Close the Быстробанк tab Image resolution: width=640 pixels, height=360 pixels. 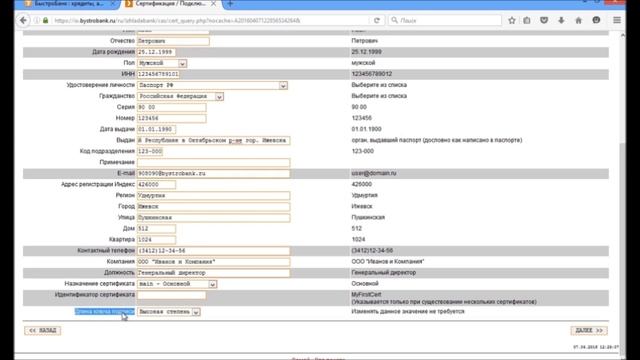coord(113,4)
